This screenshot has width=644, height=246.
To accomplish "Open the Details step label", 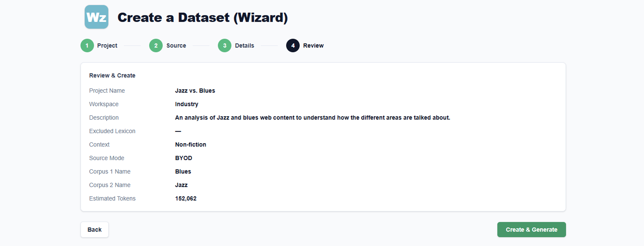I will coord(244,45).
